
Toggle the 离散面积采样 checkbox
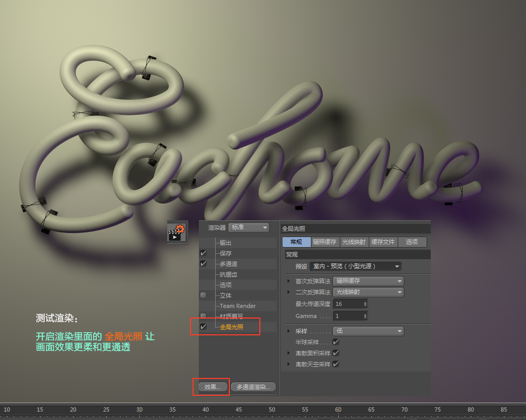point(336,353)
